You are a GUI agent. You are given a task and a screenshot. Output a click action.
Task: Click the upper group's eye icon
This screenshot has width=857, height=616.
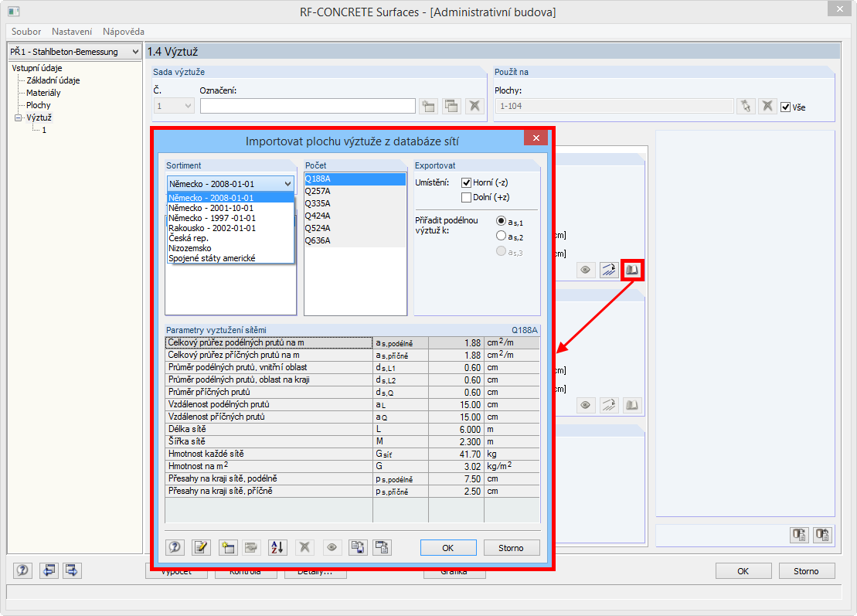point(585,270)
